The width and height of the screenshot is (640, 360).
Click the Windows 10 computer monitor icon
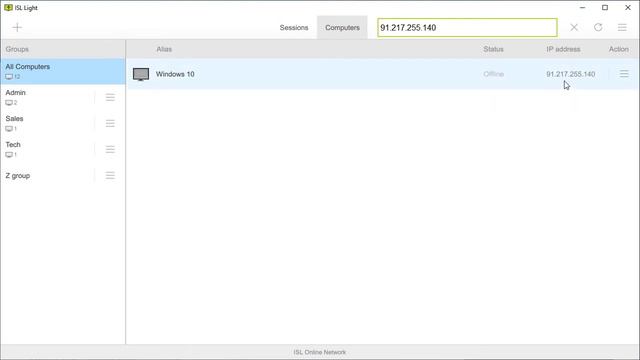click(141, 74)
